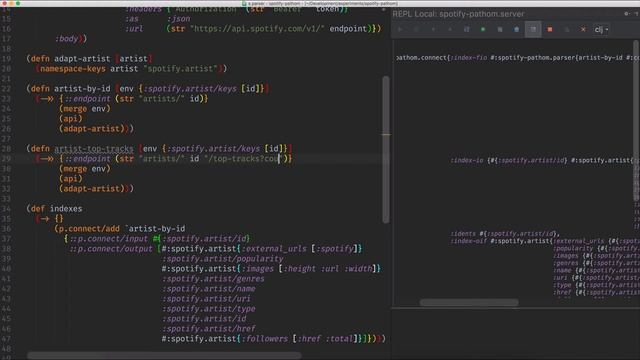Click the gray icon left of the green REPL icon
Image resolution: width=640 pixels, height=360 pixels.
[x=467, y=29]
